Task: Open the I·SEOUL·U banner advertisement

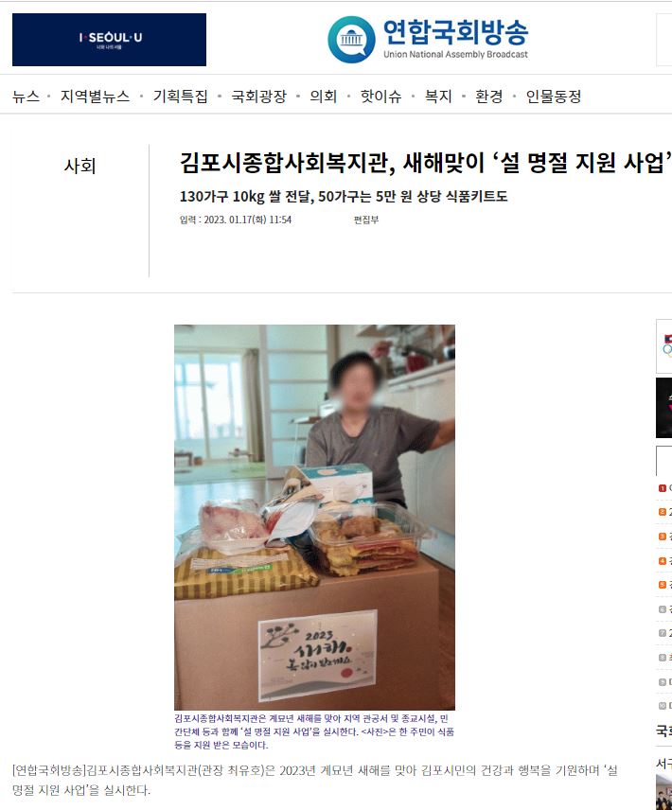Action: tap(109, 40)
